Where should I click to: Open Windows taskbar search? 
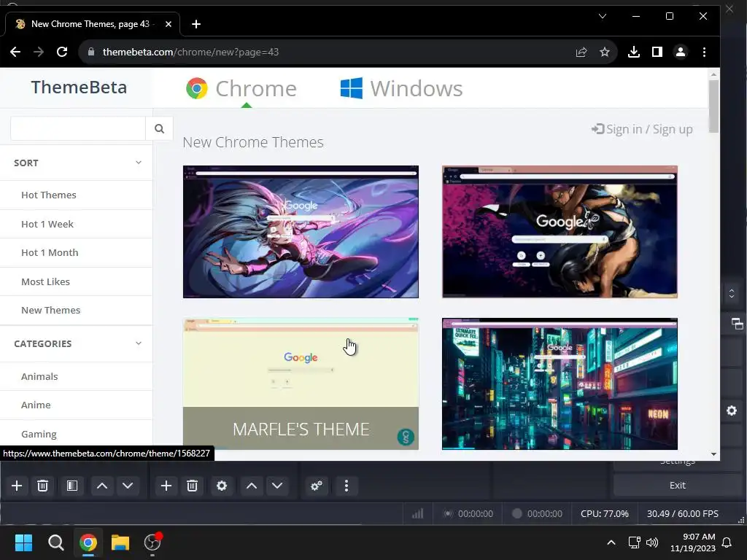pos(55,542)
